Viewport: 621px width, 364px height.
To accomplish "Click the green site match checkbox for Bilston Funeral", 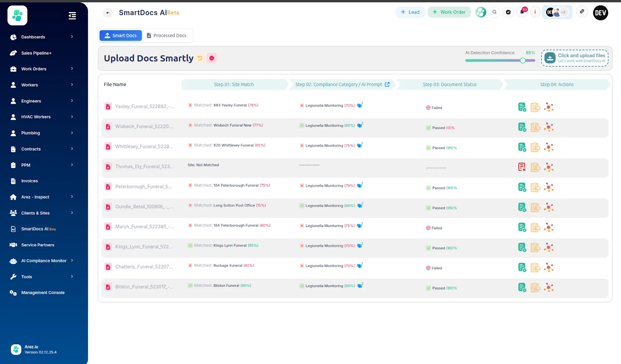I will tap(190, 286).
